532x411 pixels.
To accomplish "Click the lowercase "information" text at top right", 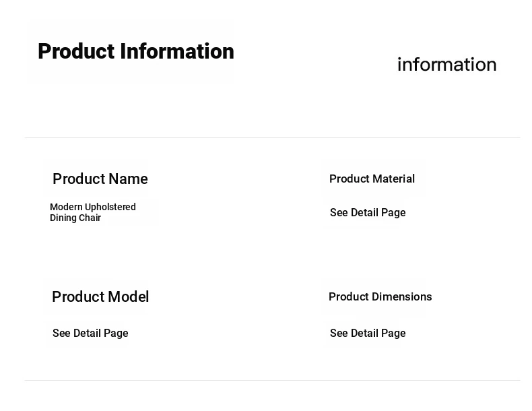I will click(x=446, y=65).
